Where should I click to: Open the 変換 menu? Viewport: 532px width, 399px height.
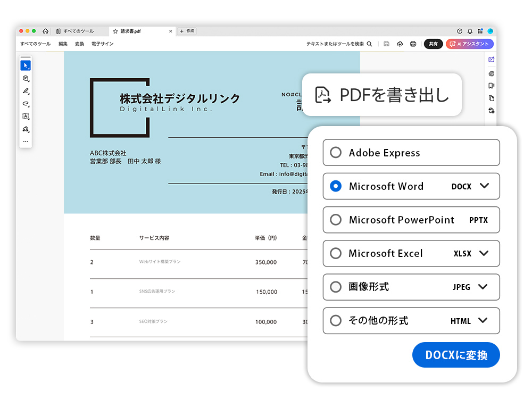pyautogui.click(x=79, y=44)
